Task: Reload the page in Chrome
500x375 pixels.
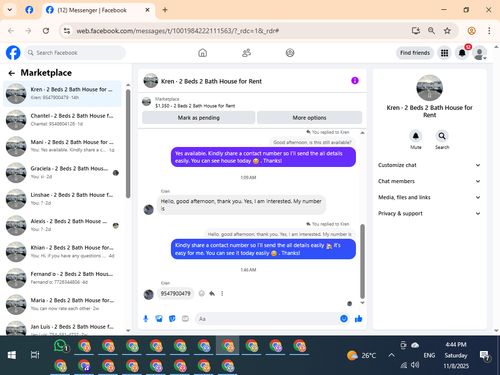Action: (x=46, y=31)
